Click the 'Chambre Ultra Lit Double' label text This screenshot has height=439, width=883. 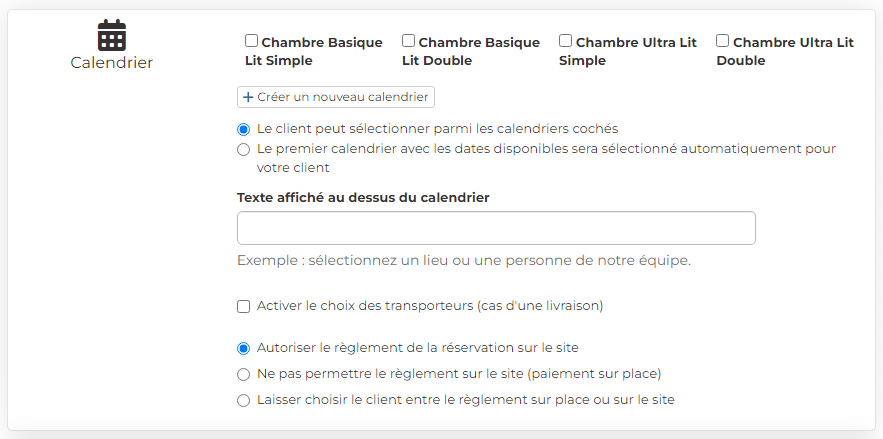coord(785,51)
